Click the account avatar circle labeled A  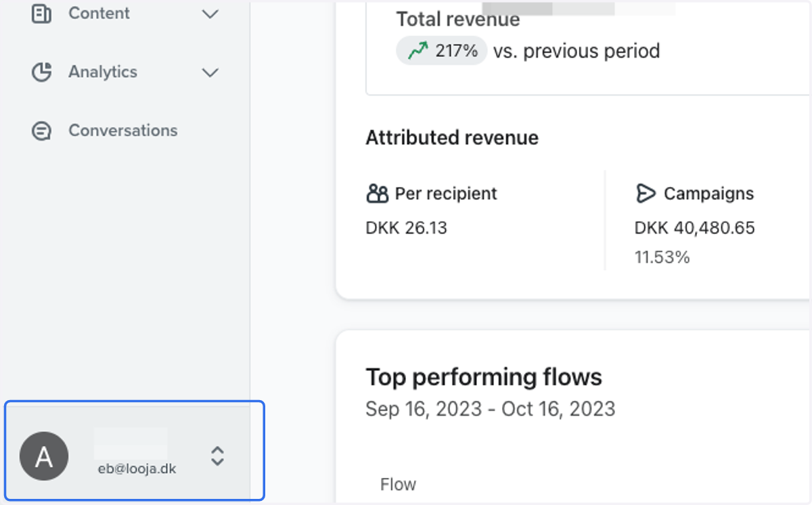click(x=44, y=457)
